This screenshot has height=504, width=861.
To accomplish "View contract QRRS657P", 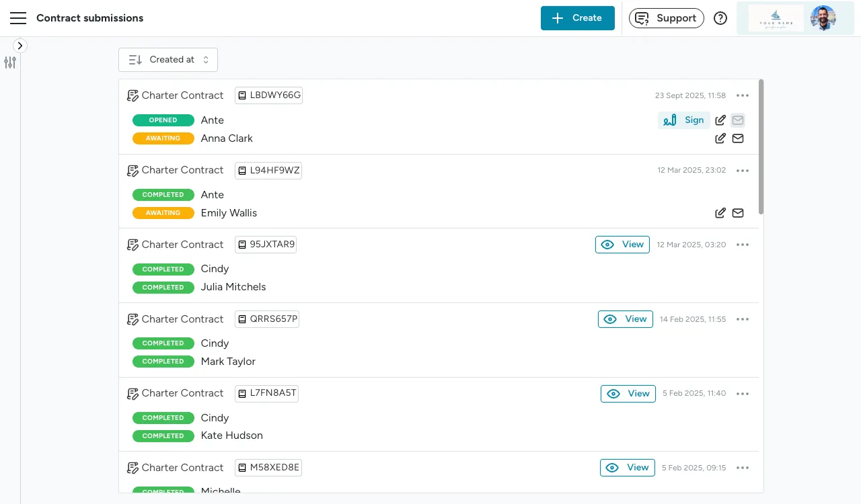I will click(x=625, y=319).
